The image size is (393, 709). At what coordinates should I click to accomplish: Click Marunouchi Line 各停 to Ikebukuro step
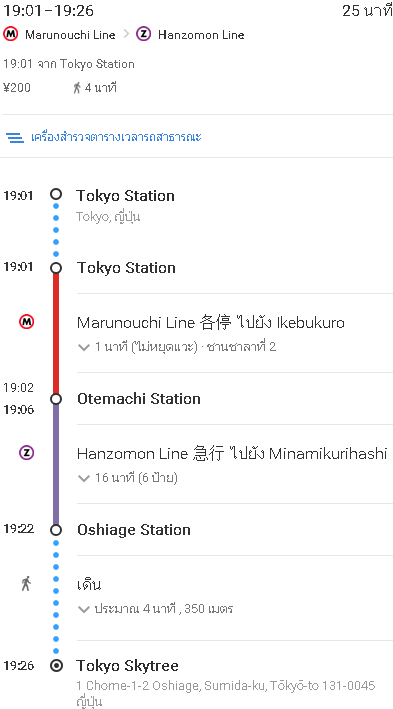click(x=211, y=322)
